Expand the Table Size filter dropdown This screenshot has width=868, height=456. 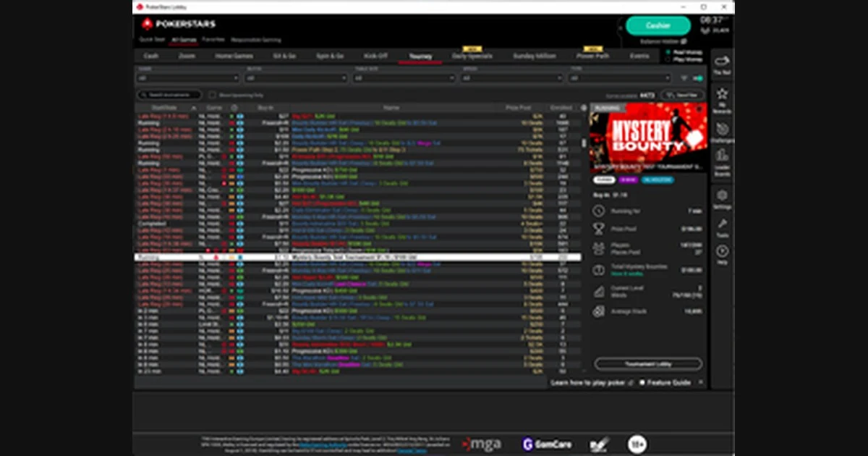point(404,77)
